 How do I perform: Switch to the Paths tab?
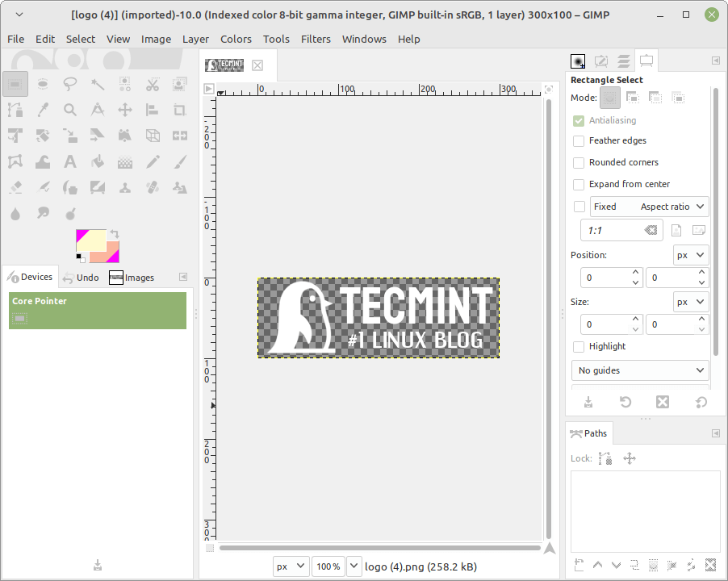pos(588,433)
